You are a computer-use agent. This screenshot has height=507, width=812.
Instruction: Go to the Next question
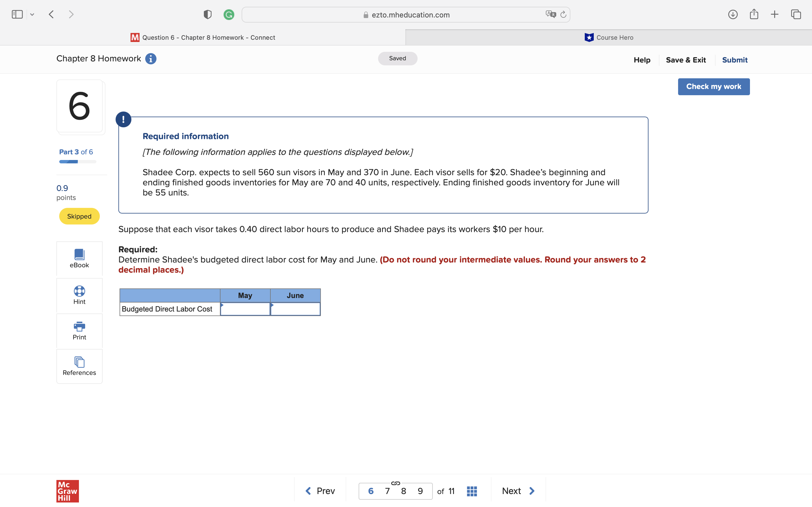click(518, 491)
